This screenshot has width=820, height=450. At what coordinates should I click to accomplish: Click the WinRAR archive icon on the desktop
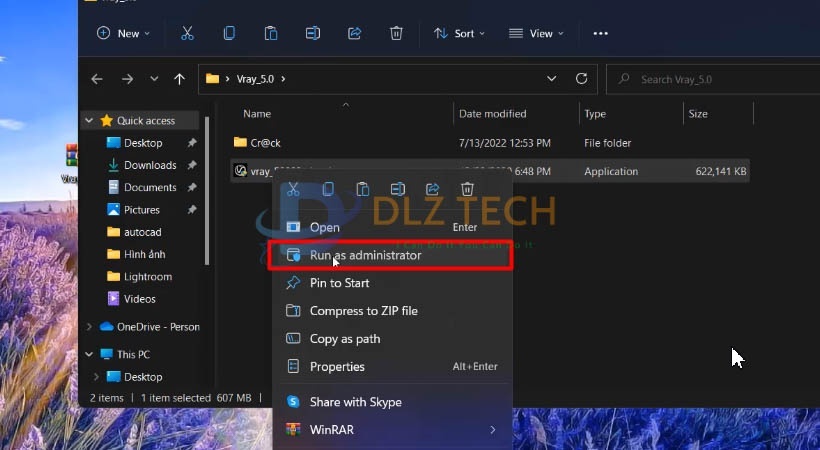[71, 155]
